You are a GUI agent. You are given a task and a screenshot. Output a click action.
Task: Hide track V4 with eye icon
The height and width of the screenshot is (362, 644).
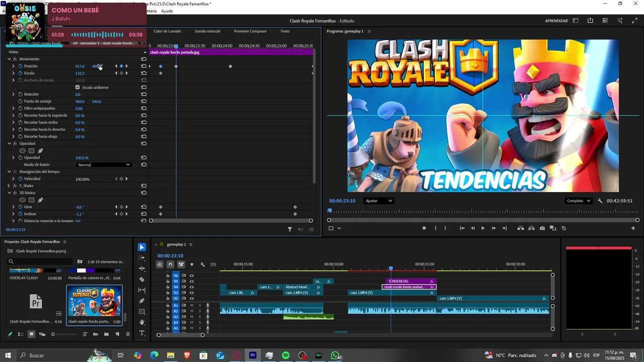(191, 287)
